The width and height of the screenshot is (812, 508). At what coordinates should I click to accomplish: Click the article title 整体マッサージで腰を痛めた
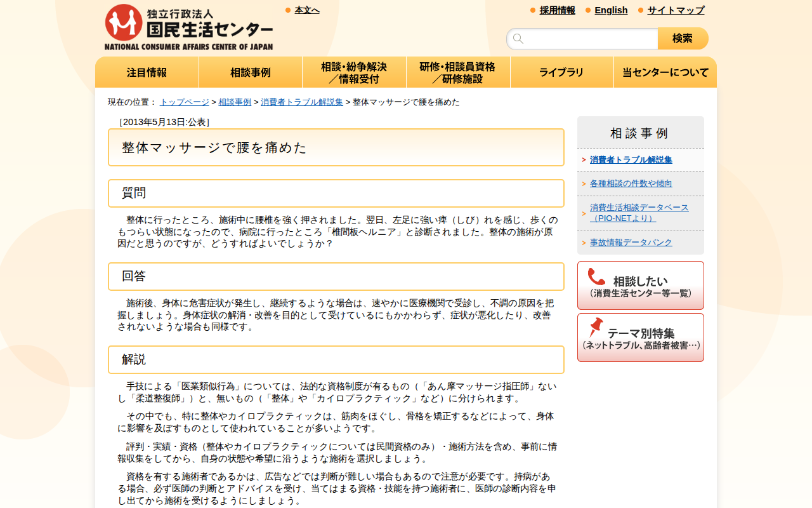tap(214, 148)
